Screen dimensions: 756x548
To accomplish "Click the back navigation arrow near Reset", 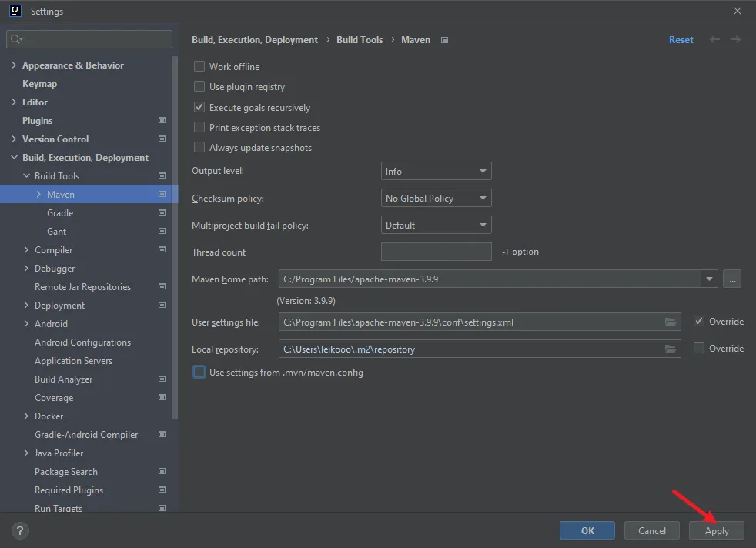I will [714, 39].
